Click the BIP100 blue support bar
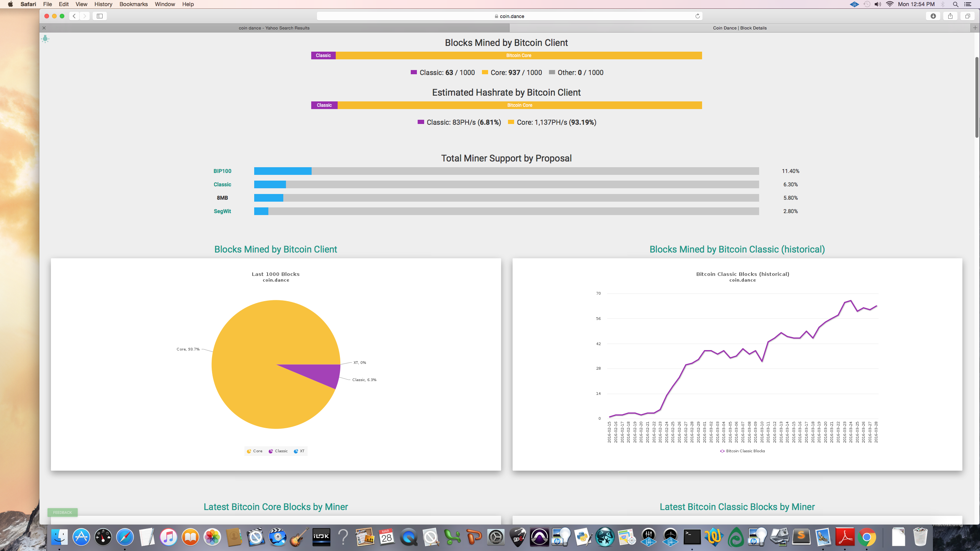The width and height of the screenshot is (980, 551). (283, 171)
